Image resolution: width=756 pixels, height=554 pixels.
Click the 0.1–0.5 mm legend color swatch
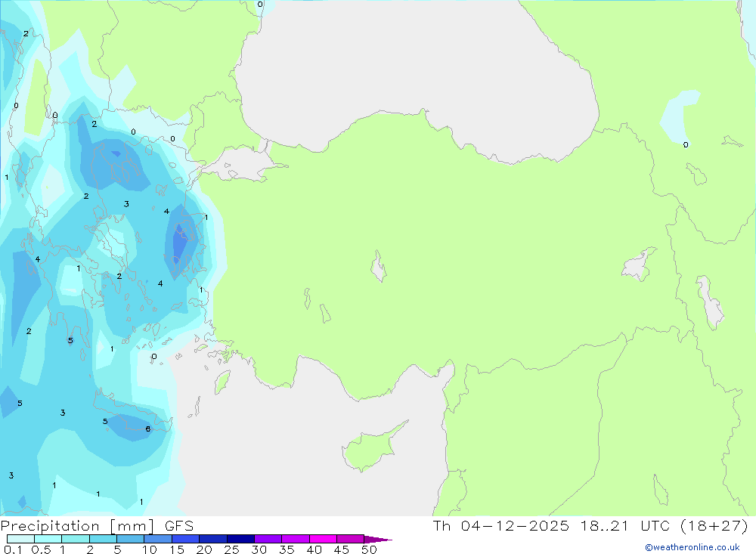[x=20, y=539]
